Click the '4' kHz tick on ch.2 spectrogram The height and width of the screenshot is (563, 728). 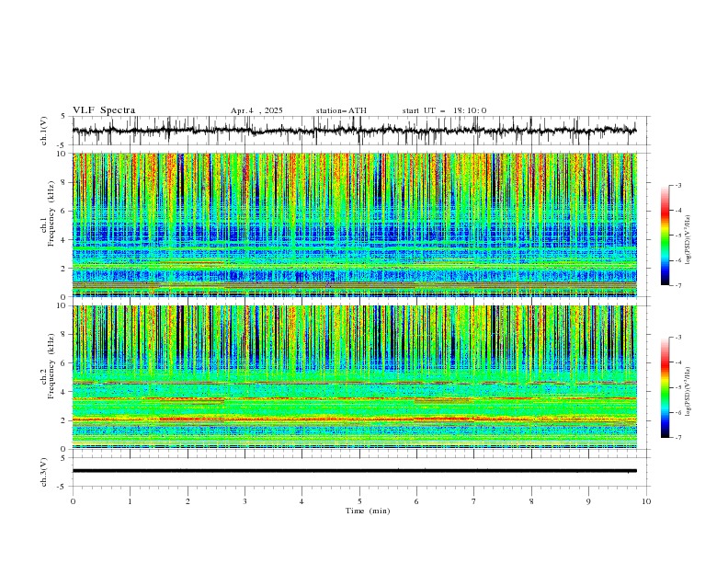pos(64,392)
